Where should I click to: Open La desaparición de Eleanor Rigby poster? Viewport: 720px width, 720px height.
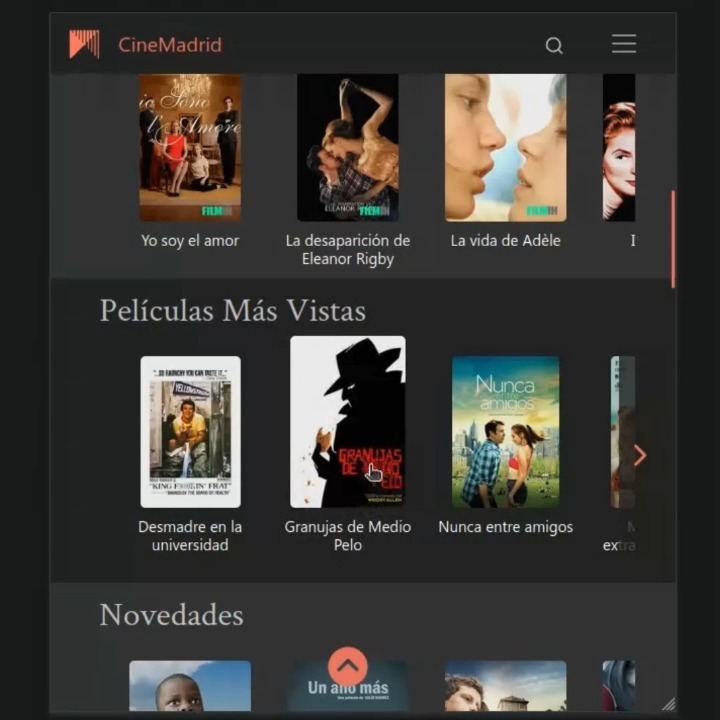point(348,148)
